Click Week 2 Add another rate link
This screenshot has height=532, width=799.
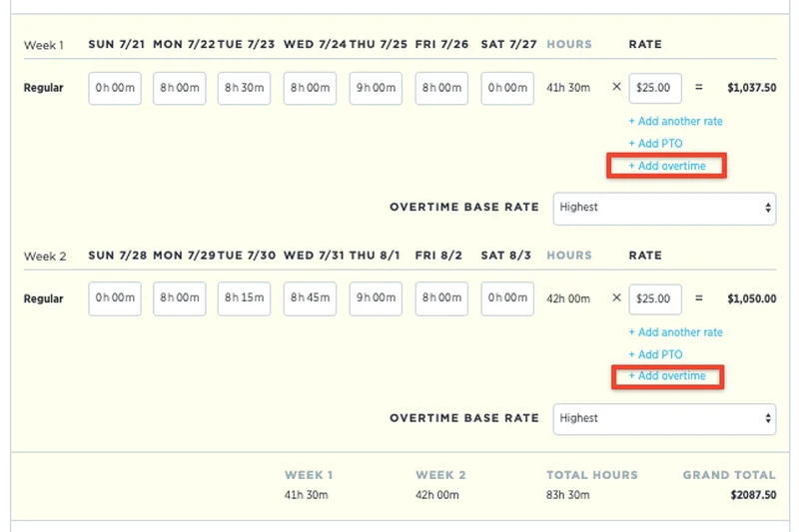click(x=675, y=332)
